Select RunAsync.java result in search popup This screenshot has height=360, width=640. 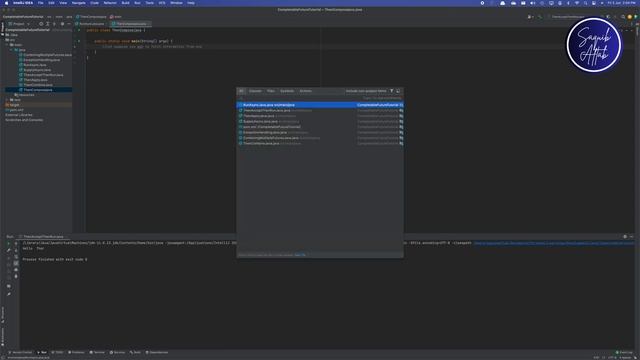click(320, 105)
